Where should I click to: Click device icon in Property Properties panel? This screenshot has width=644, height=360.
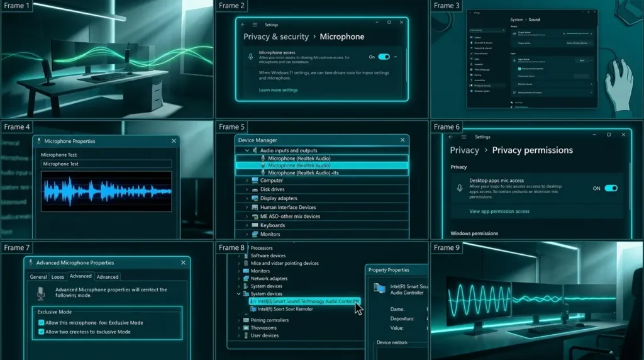coord(379,288)
